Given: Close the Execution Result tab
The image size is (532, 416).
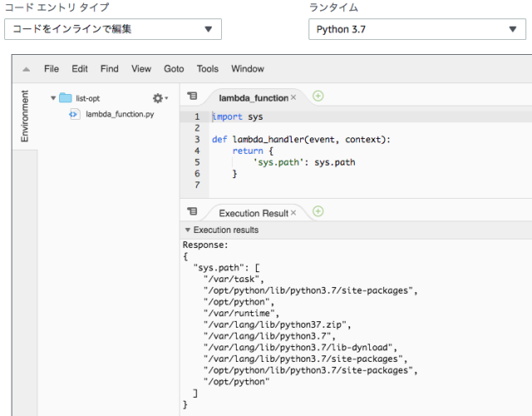Looking at the screenshot, I should 293,213.
